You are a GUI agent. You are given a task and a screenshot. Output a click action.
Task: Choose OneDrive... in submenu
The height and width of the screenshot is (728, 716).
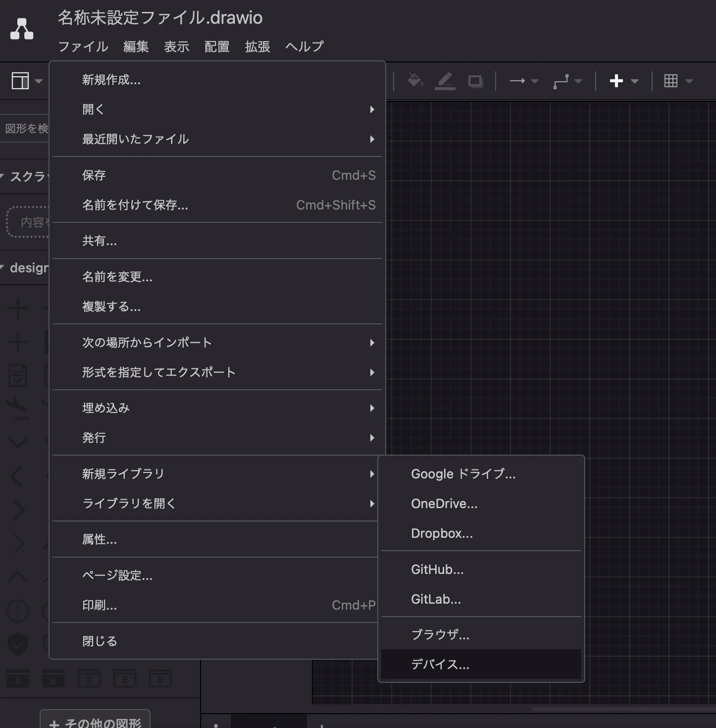click(481, 504)
